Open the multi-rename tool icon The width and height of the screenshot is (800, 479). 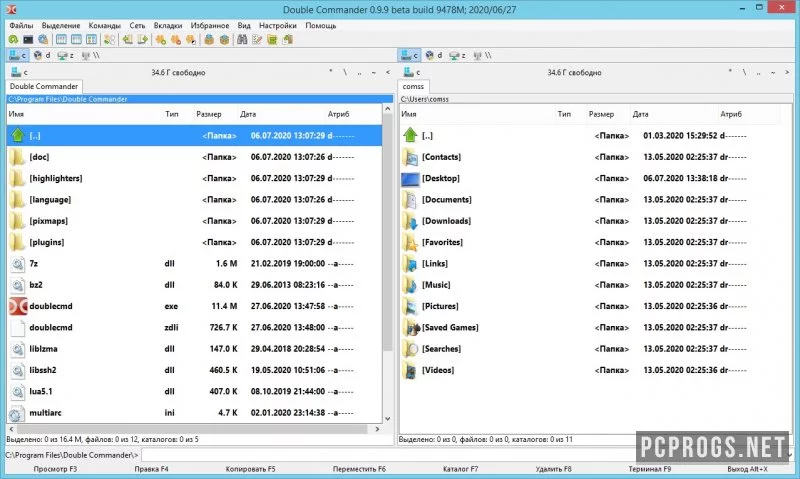pos(257,40)
